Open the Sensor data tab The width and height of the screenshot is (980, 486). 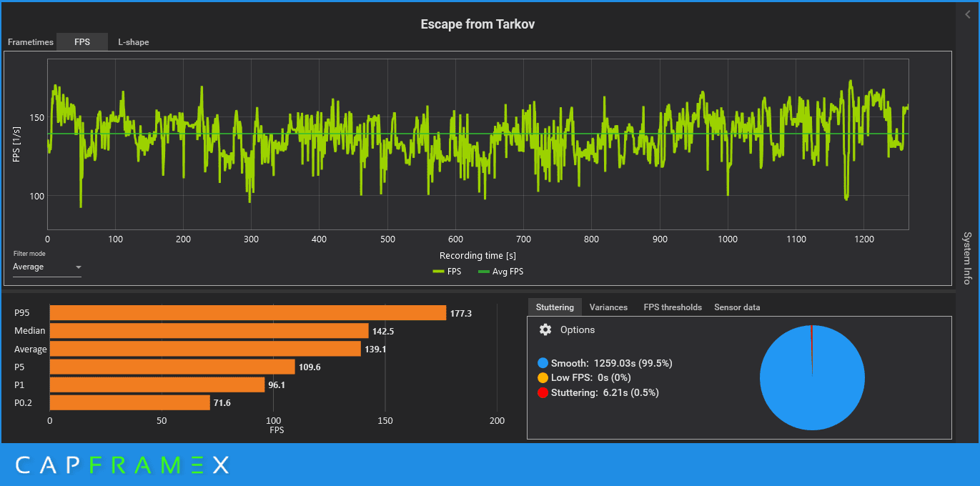pos(737,307)
